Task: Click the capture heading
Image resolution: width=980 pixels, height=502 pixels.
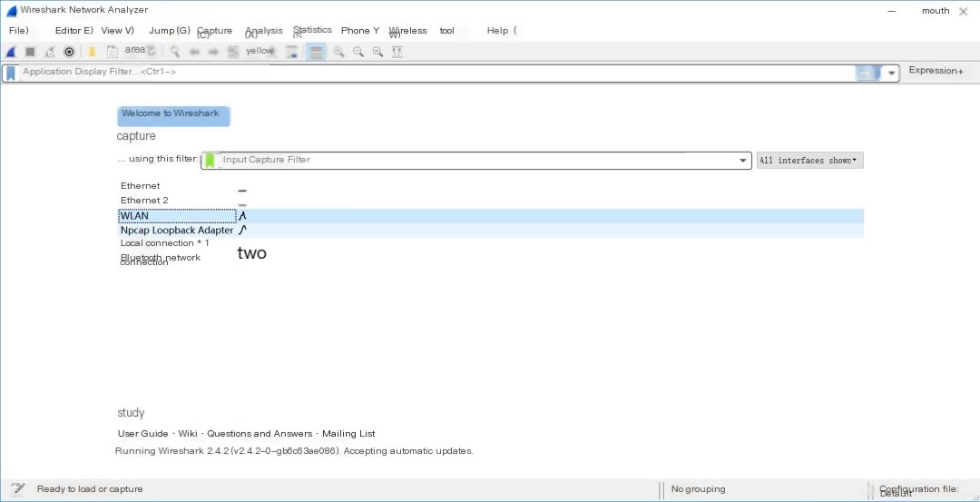Action: (135, 135)
